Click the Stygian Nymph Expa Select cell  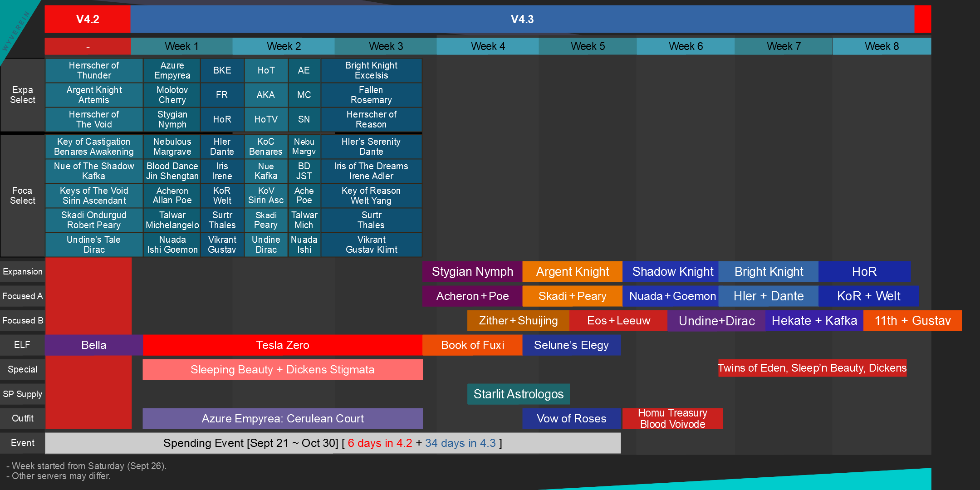coord(172,119)
